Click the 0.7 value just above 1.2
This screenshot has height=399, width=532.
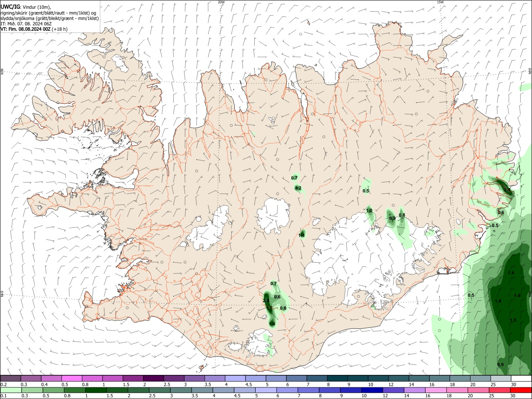294,178
